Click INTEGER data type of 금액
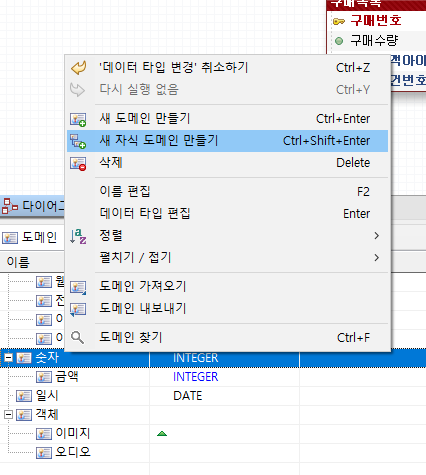The height and width of the screenshot is (475, 426). pos(196,377)
